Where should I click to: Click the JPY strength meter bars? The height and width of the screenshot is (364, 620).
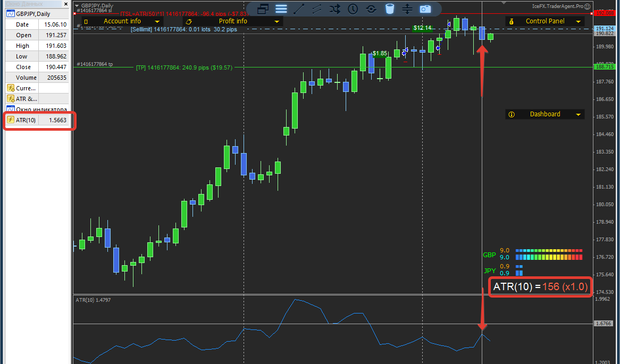click(519, 270)
